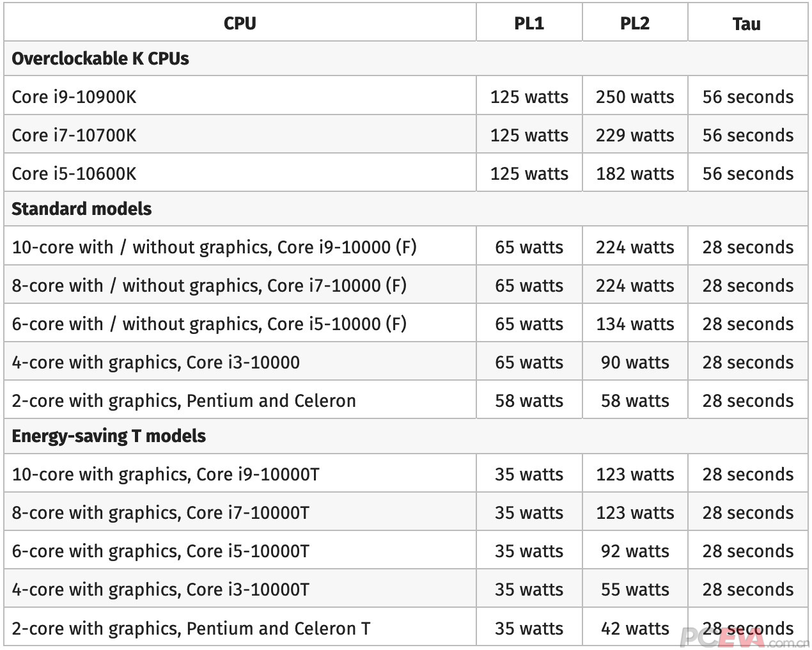Screen dimensions: 812x650
Task: Select the Energy-saving T models section heading
Action: click(x=109, y=436)
